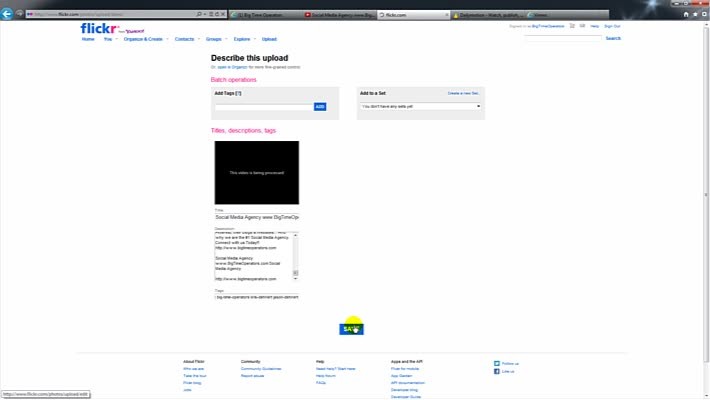Open the browser Home icon
This screenshot has width=710, height=400.
[686, 14]
